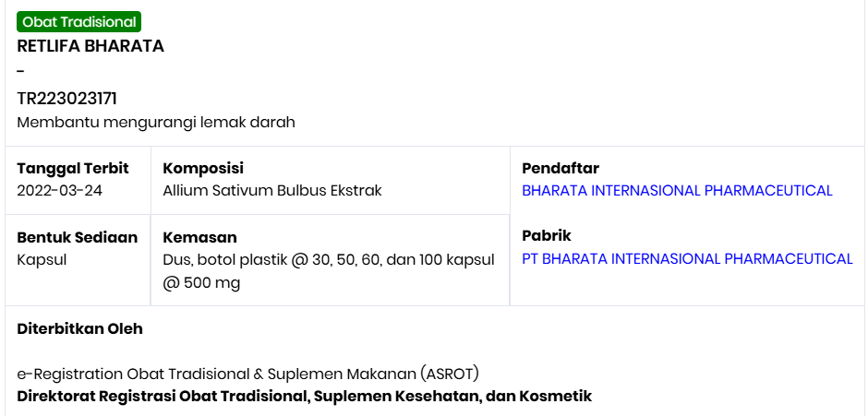The height and width of the screenshot is (416, 868).
Task: Click the Dus, botol plastik packaging text
Action: pyautogui.click(x=328, y=259)
